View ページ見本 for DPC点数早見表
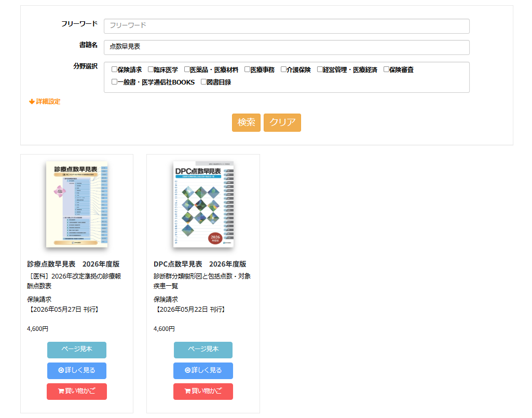 (x=203, y=350)
